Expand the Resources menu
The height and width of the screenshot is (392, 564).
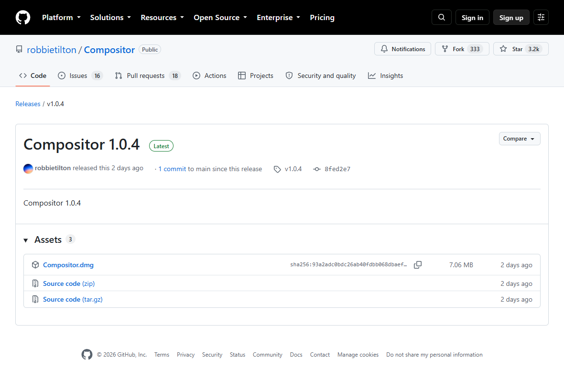coord(162,17)
